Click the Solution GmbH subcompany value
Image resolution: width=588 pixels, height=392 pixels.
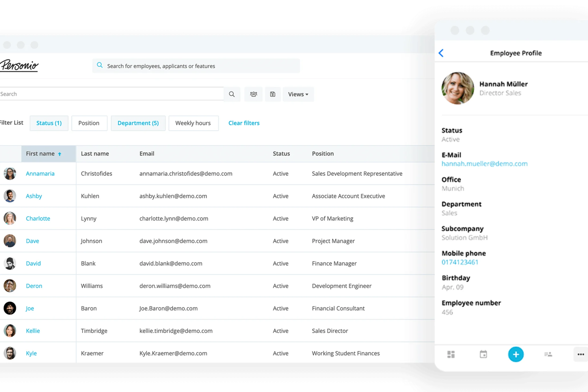tap(465, 237)
